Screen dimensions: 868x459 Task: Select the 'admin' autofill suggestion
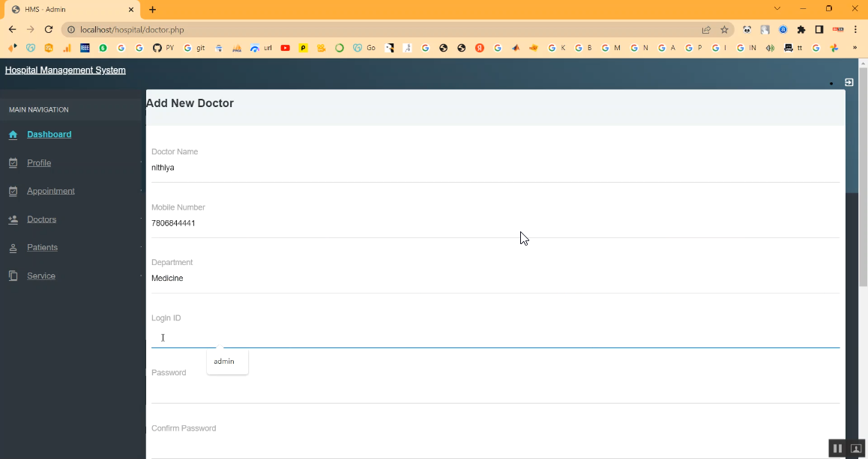(x=228, y=361)
